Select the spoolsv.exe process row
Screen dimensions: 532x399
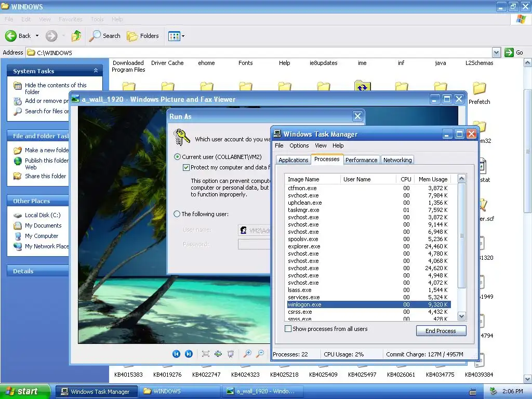[369, 239]
